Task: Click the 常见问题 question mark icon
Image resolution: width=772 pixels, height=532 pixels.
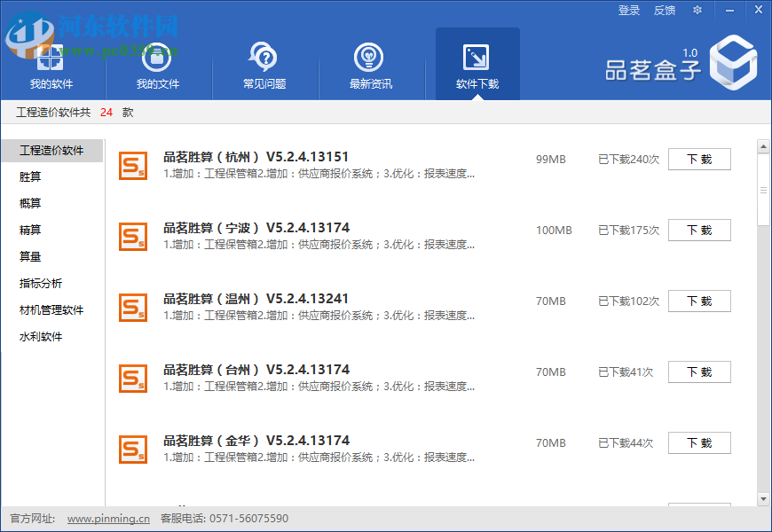Action: coord(264,53)
